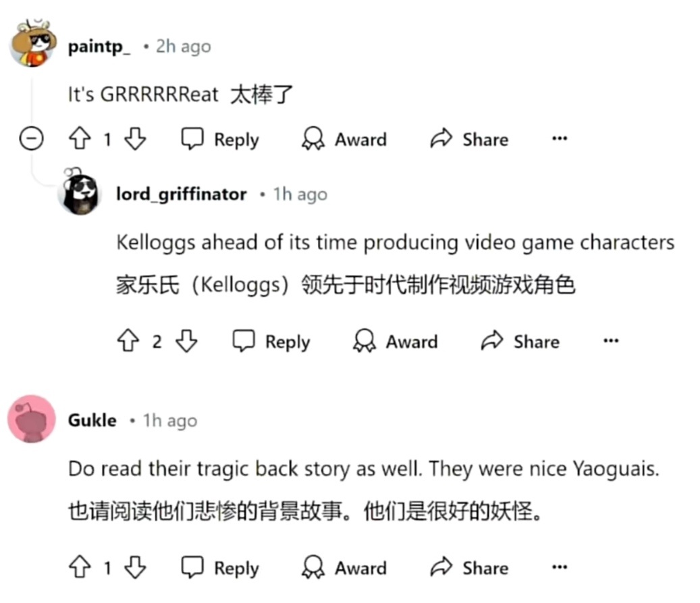The image size is (700, 603).
Task: Upvote lord_griffinator's Kelloggs comment
Action: [x=128, y=341]
